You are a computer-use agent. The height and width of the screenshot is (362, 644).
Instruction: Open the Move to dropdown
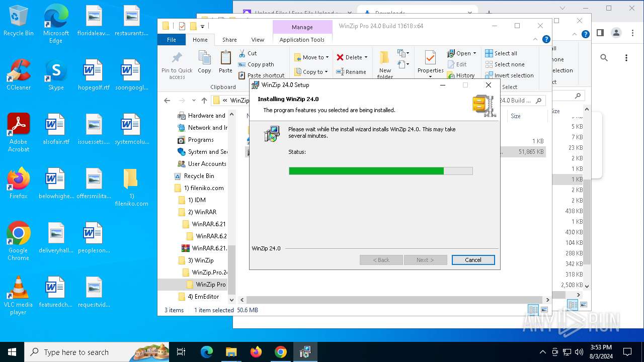(311, 57)
